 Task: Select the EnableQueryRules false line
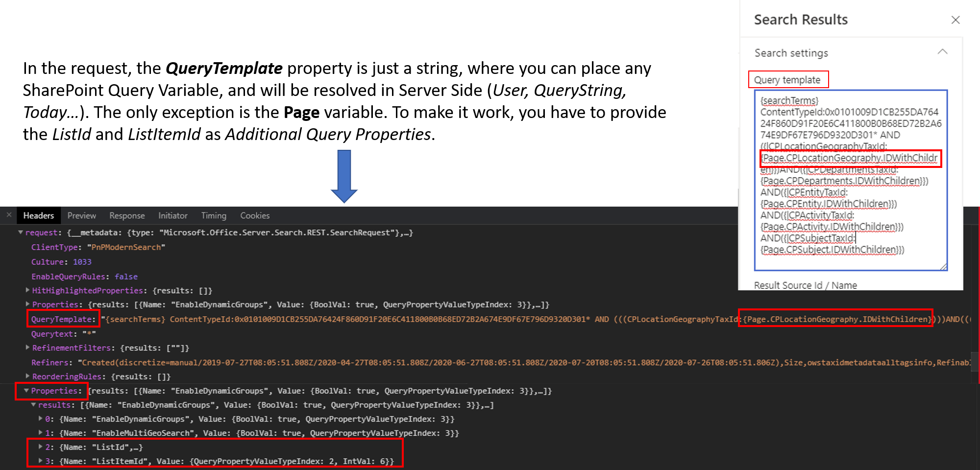click(x=84, y=277)
